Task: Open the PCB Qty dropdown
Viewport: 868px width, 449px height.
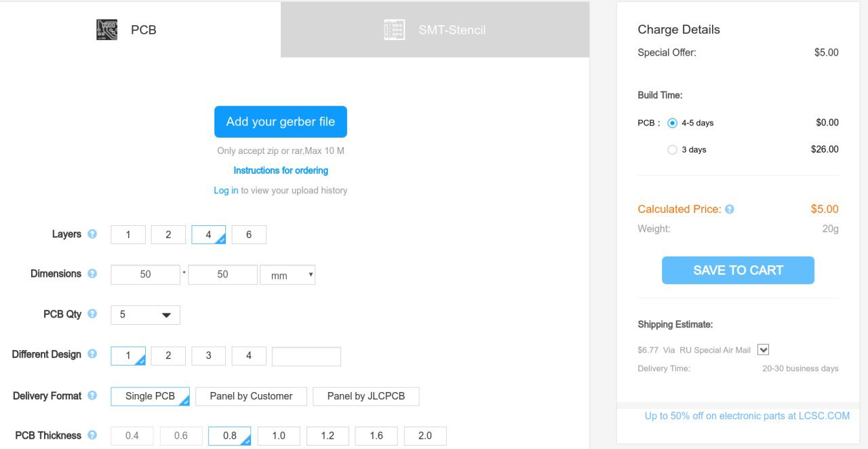Action: pos(145,315)
